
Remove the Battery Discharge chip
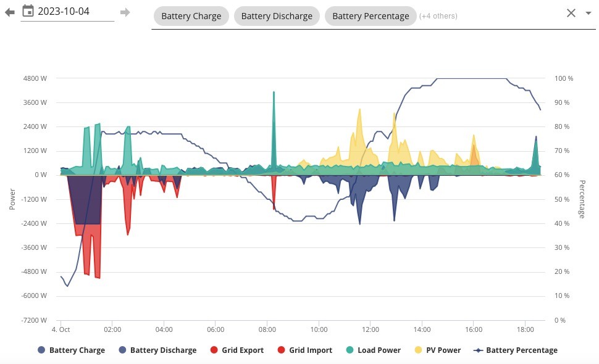(277, 16)
